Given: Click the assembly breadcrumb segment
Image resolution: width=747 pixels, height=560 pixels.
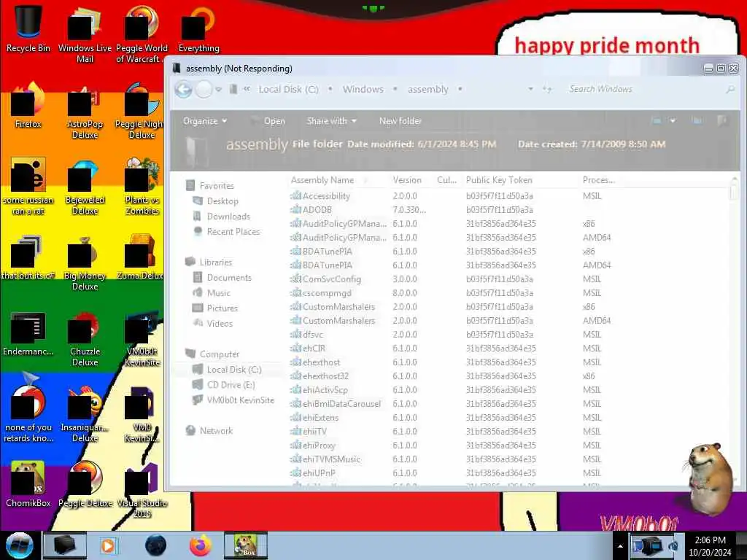Looking at the screenshot, I should point(427,89).
